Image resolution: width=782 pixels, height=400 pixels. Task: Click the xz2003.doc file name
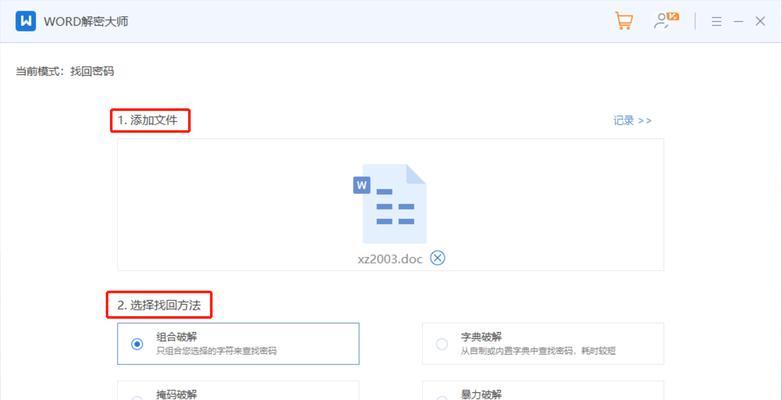[390, 259]
